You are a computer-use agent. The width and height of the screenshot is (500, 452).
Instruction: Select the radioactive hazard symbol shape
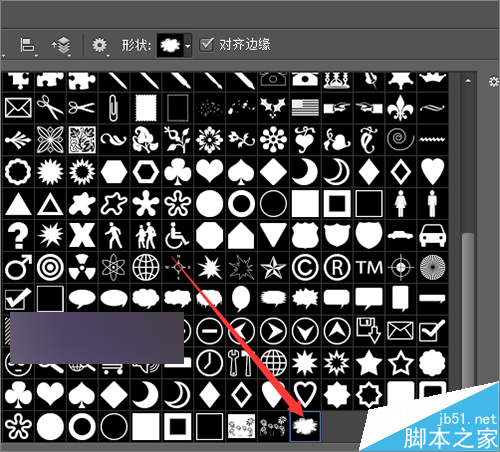tap(82, 267)
